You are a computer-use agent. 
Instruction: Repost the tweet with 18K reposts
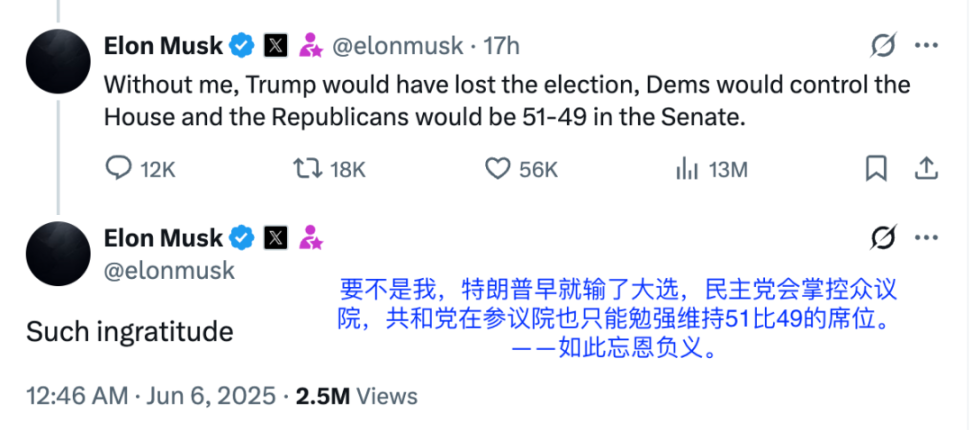[x=307, y=169]
